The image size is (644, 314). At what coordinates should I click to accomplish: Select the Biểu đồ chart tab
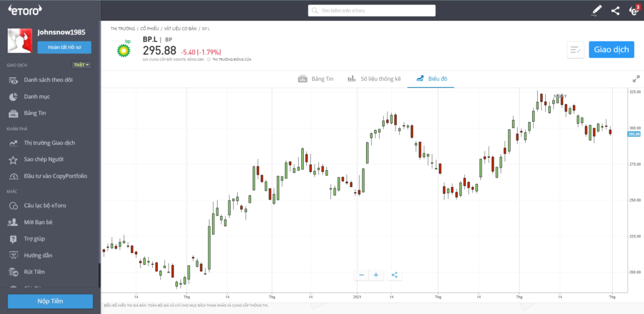[431, 78]
